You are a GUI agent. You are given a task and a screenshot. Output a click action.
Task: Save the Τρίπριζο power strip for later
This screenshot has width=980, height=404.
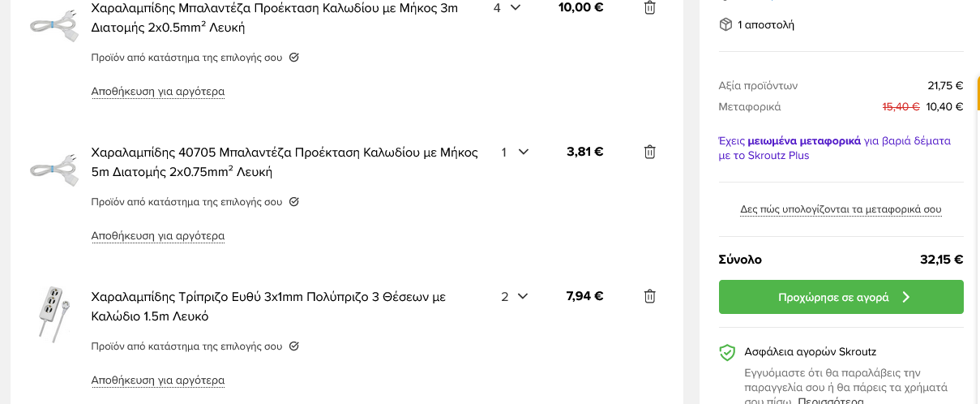coord(158,380)
